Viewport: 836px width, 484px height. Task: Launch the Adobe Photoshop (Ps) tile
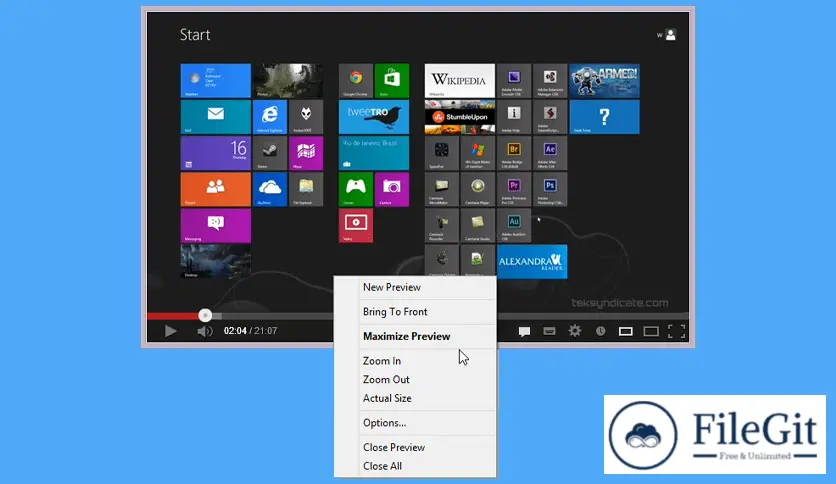550,189
